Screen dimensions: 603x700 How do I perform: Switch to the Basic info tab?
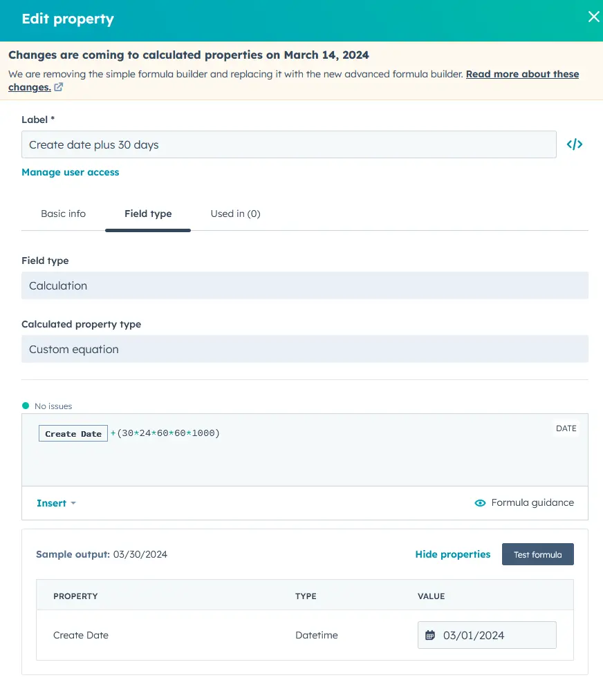[63, 214]
